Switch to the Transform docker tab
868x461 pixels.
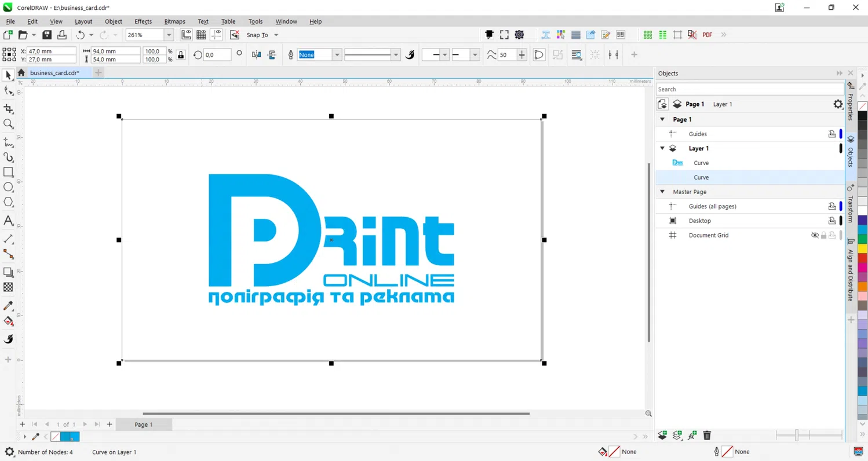click(851, 204)
